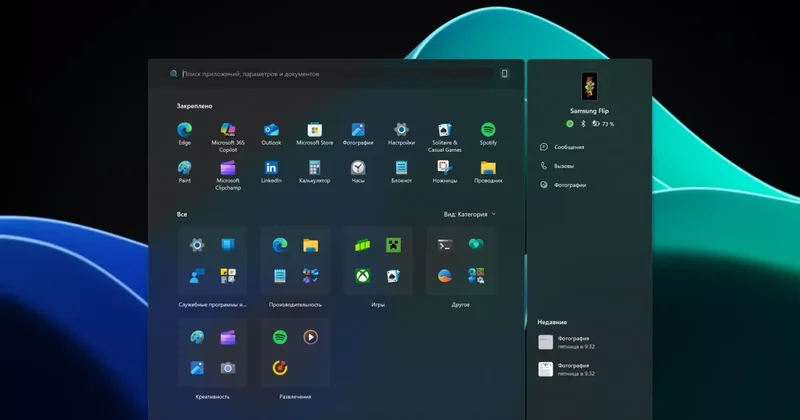Open Camera icon in Креативность group
The height and width of the screenshot is (420, 800).
pos(228,368)
